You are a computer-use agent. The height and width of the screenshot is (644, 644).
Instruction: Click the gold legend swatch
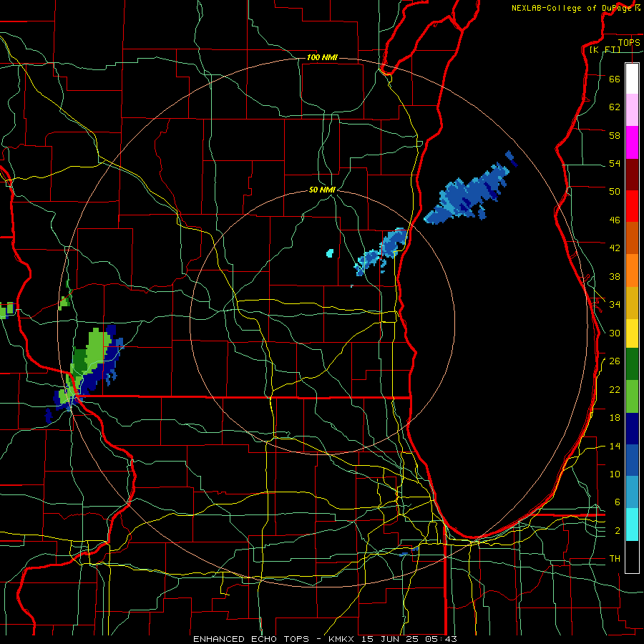tap(632, 303)
